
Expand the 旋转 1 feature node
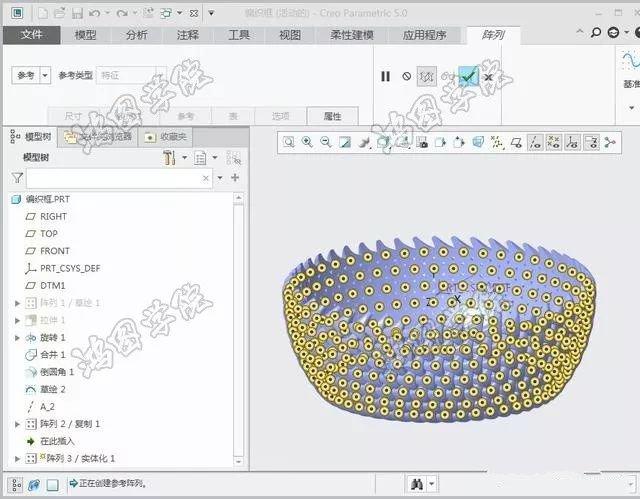[x=17, y=338]
